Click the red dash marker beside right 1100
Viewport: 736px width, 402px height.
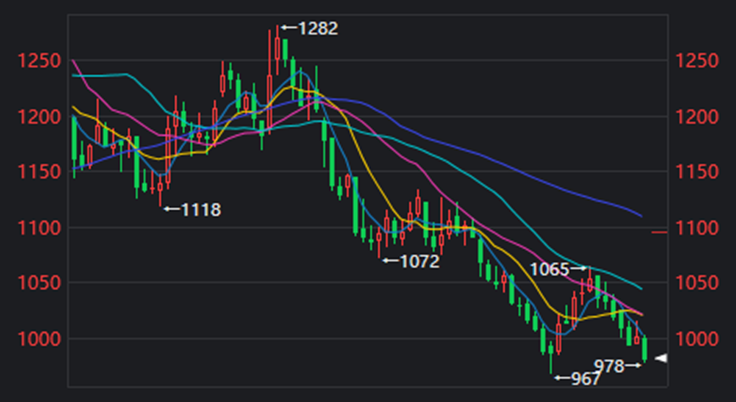659,232
